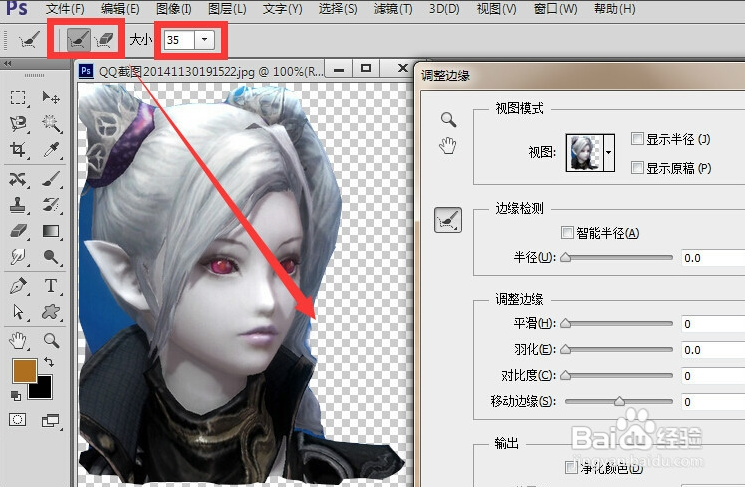Click the 平滑 slider
745x487 pixels.
pos(617,324)
